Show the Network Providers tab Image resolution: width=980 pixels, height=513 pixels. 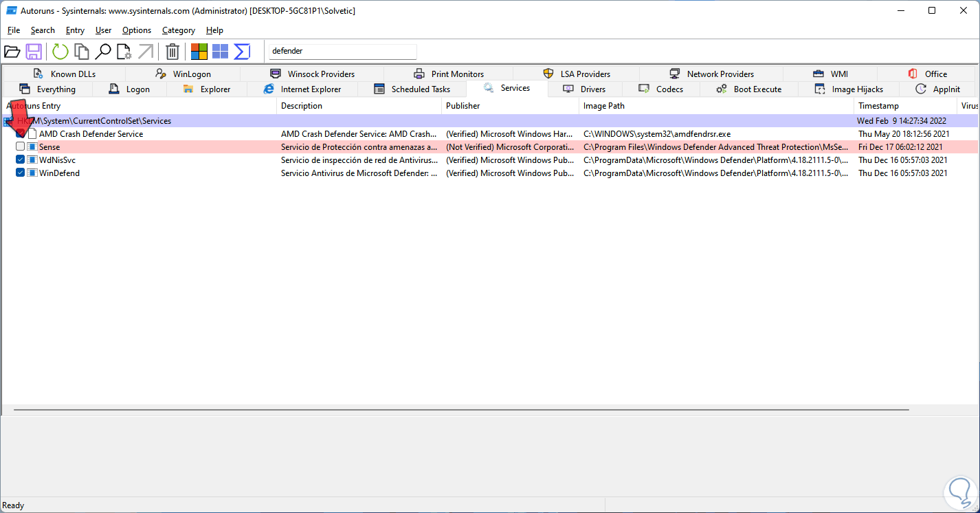click(x=711, y=74)
